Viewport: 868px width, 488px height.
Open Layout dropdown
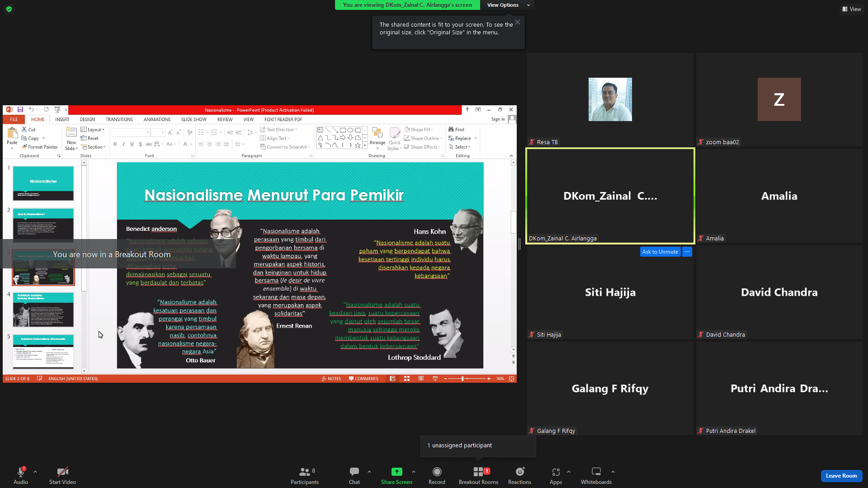click(x=93, y=130)
